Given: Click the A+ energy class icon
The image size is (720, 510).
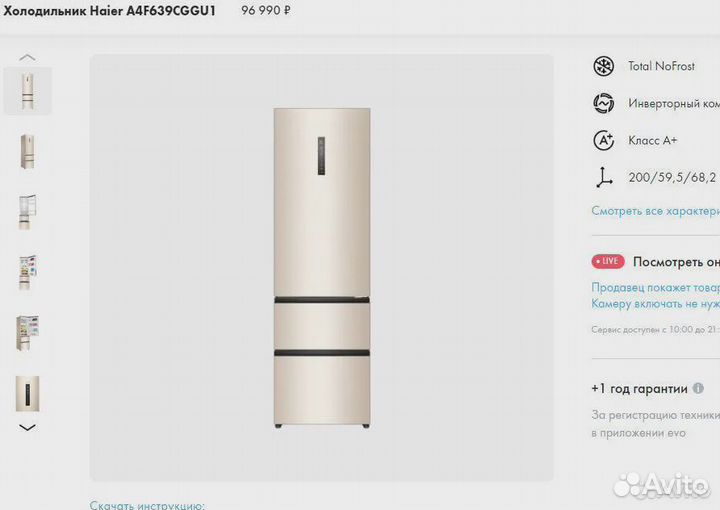Looking at the screenshot, I should tap(603, 140).
